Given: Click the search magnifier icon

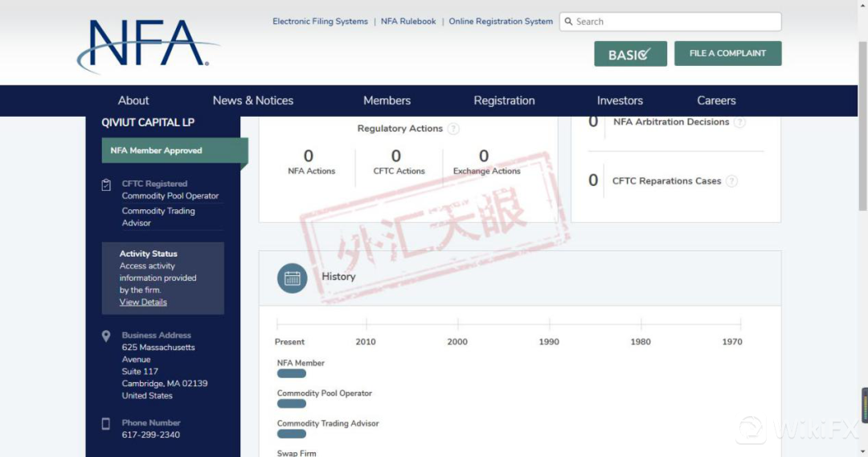Looking at the screenshot, I should 568,22.
